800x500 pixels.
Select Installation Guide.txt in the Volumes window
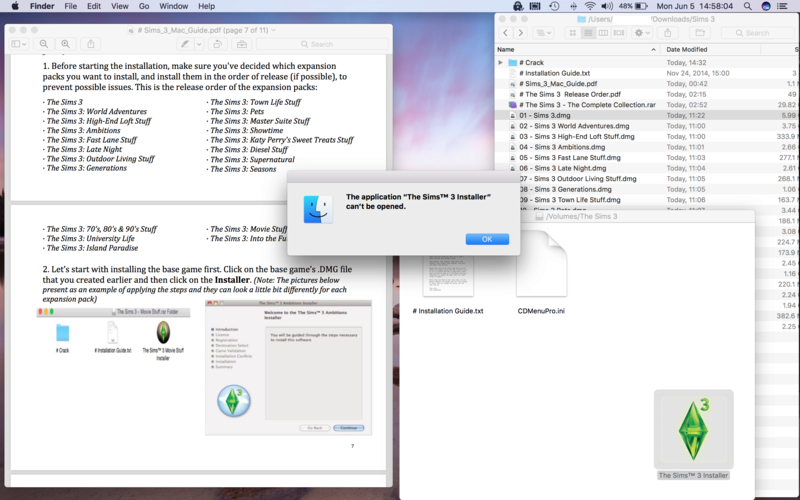point(447,310)
